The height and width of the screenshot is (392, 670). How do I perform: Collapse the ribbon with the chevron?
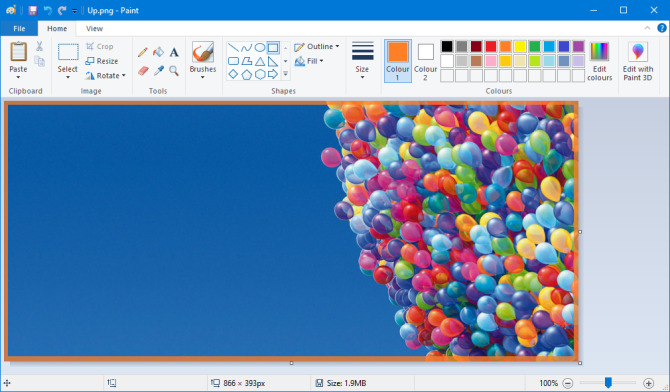[647, 28]
